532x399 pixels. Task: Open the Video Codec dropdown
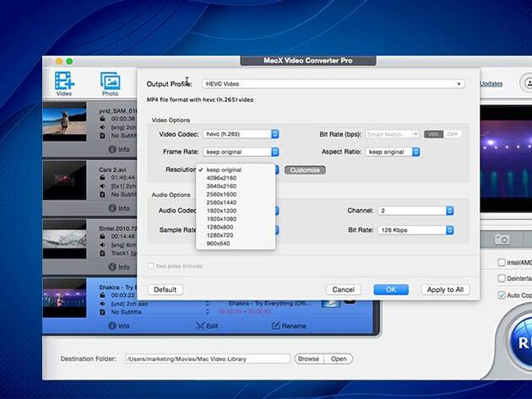tap(240, 134)
